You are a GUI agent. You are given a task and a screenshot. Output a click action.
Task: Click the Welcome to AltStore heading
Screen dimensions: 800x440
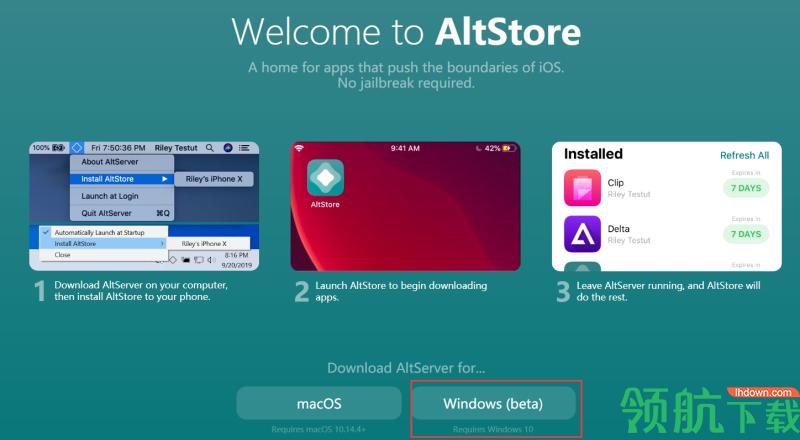tap(406, 32)
